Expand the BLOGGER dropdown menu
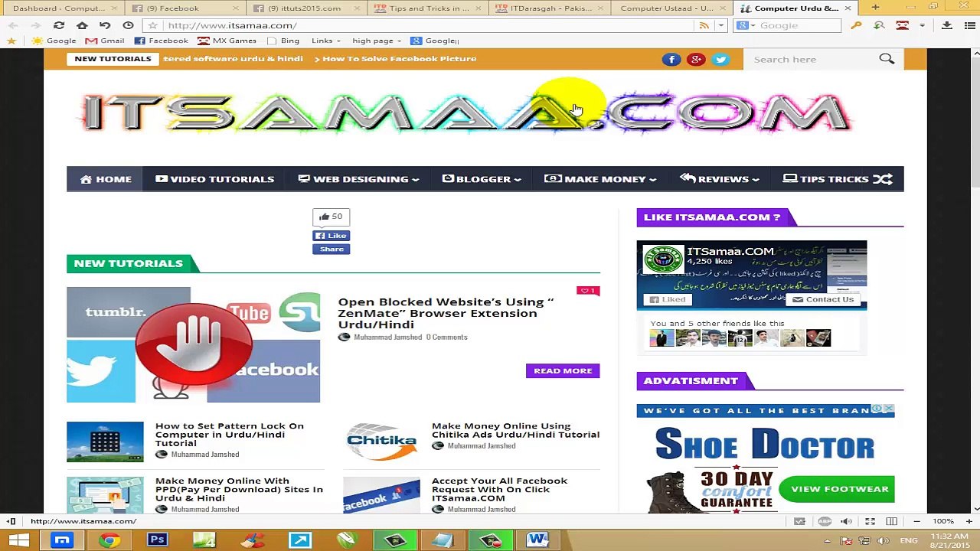 482,179
